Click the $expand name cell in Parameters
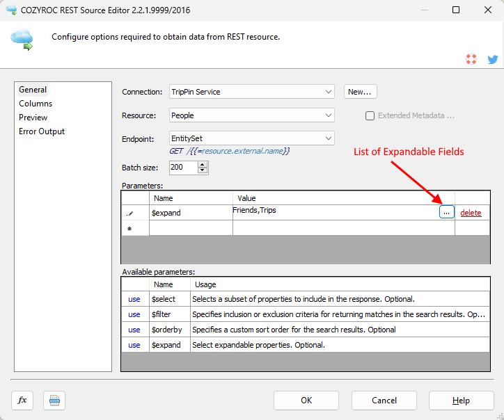This screenshot has height=420, width=504. pyautogui.click(x=191, y=213)
